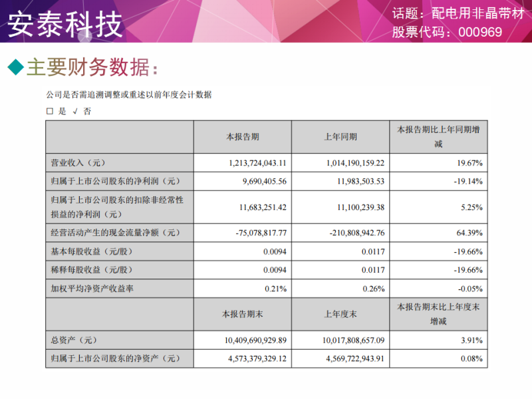Click the value 4,573,379,329.12

click(x=257, y=358)
